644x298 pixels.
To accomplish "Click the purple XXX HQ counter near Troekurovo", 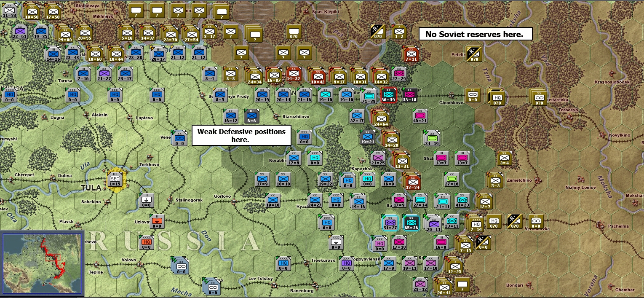I will (x=346, y=263).
